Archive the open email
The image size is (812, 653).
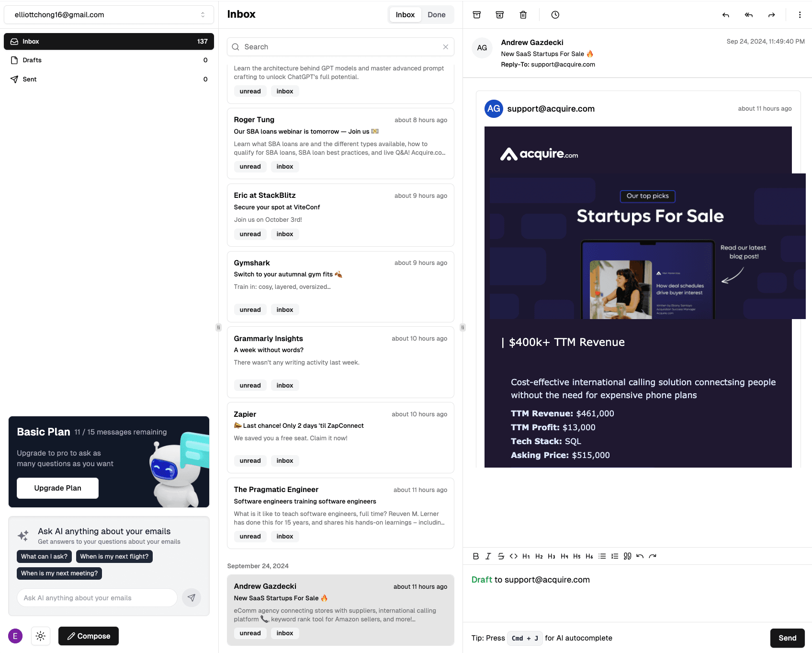(476, 15)
